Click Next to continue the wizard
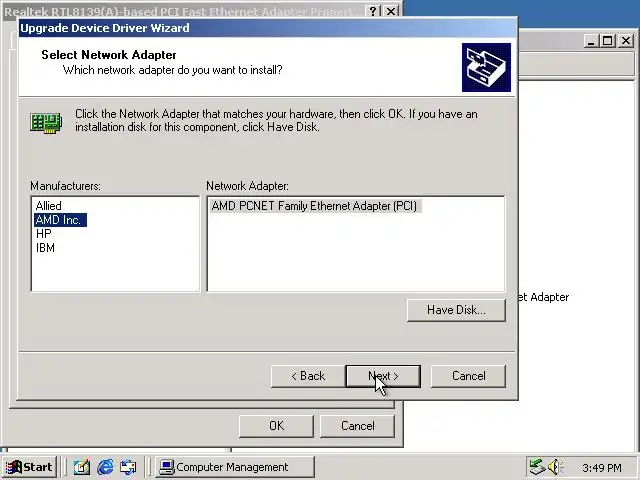 coord(383,376)
